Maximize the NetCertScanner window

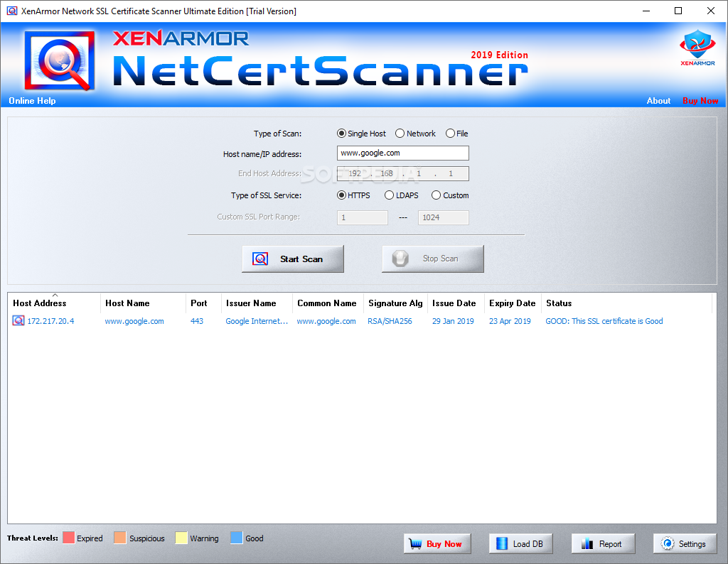pyautogui.click(x=678, y=11)
